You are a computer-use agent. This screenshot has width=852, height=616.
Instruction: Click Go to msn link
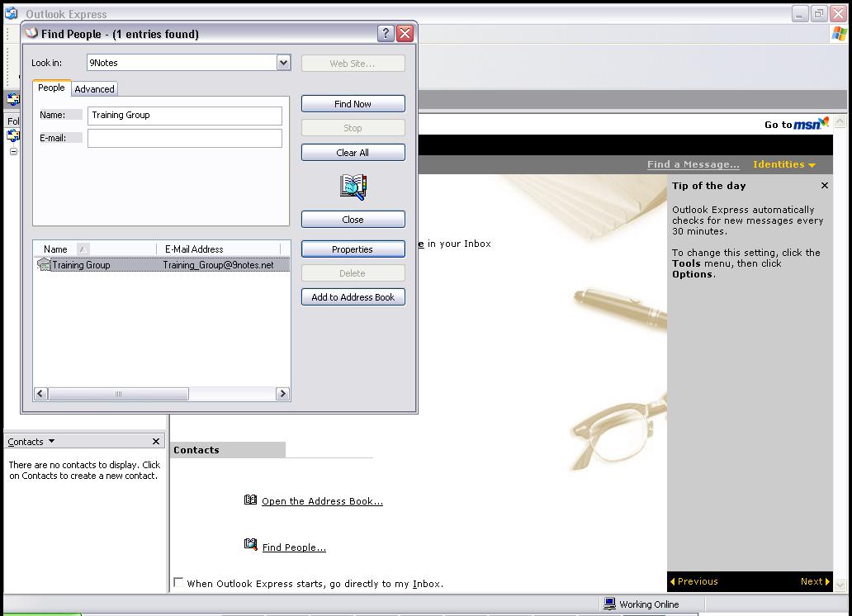click(796, 124)
